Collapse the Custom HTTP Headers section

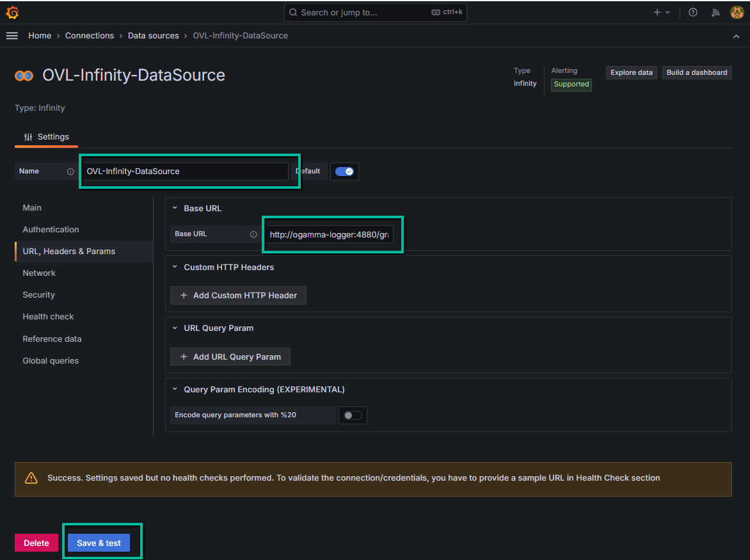(175, 267)
